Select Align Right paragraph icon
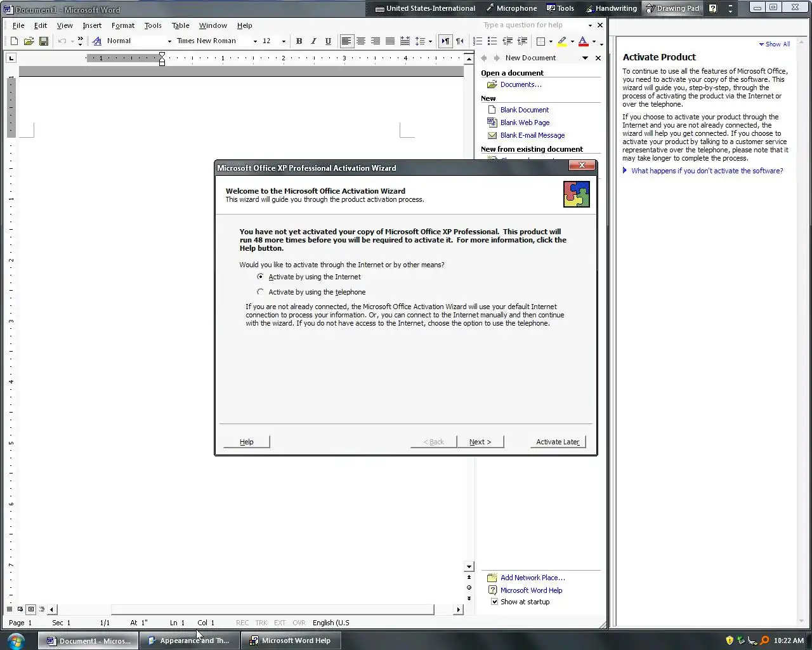Image resolution: width=812 pixels, height=650 pixels. 376,41
